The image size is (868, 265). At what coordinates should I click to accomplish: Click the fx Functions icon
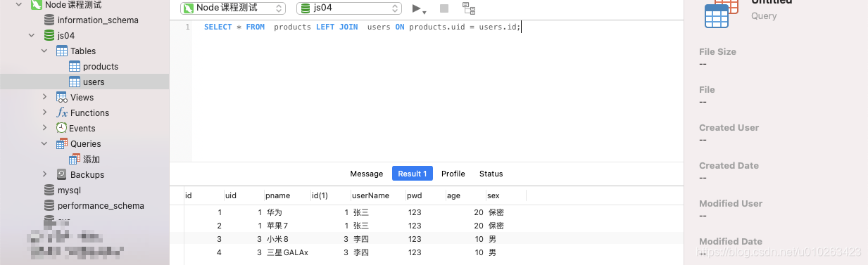click(x=62, y=113)
